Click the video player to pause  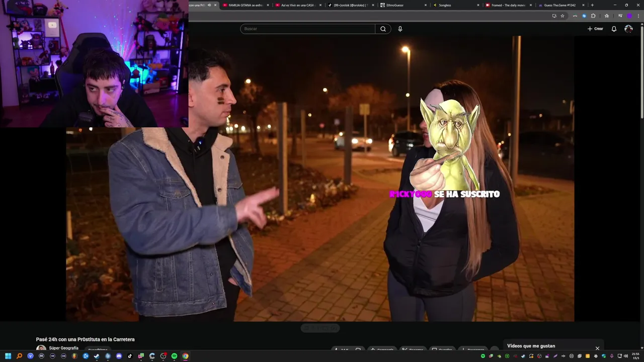pos(320,178)
